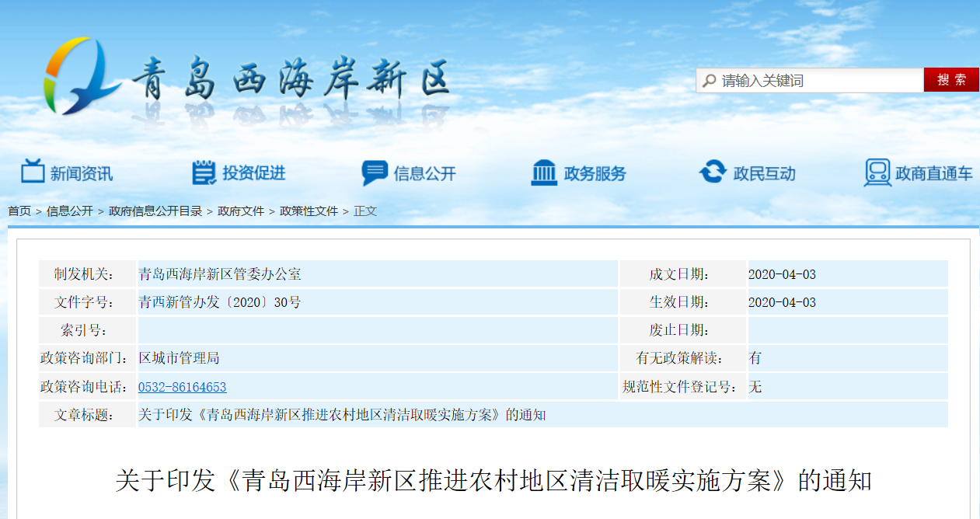Click 信息公开 breadcrumb link
The width and height of the screenshot is (980, 519).
[70, 211]
